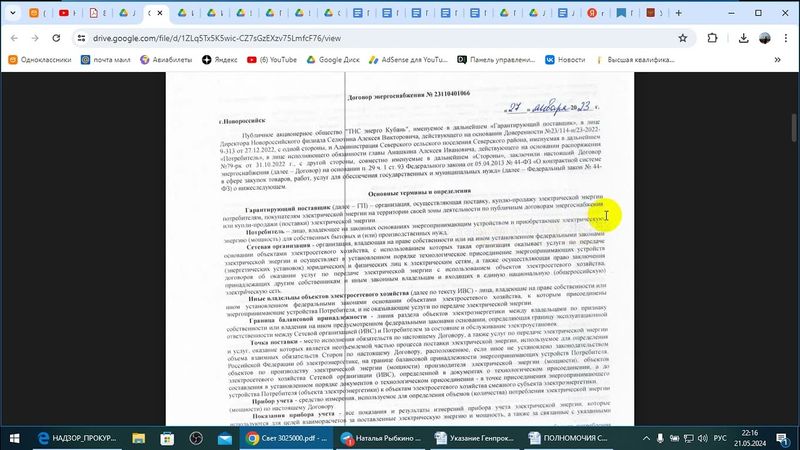The image size is (800, 450).
Task: Open the ПОЛНОМОЧИЯ С... document taskbar window
Action: pos(568,438)
